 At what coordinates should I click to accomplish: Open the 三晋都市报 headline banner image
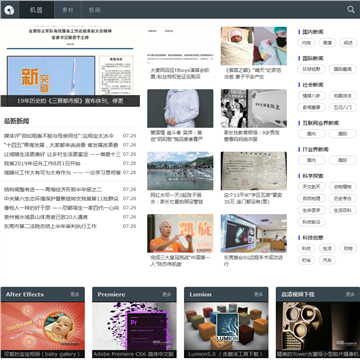click(70, 66)
